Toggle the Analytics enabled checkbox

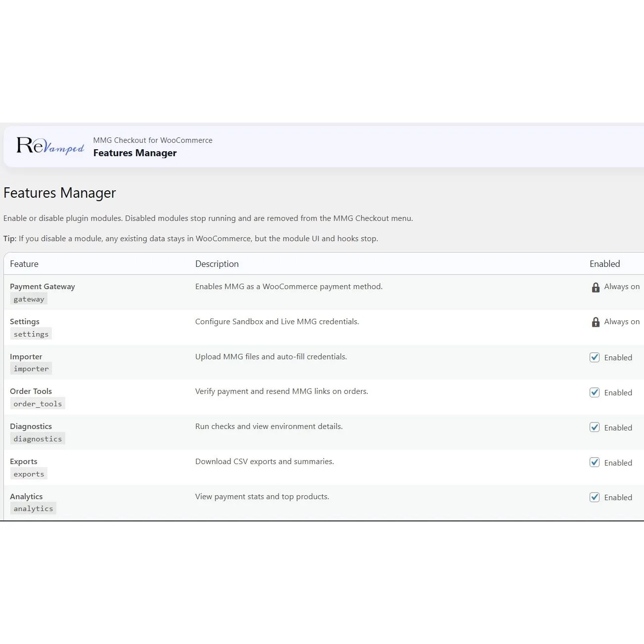click(x=595, y=497)
